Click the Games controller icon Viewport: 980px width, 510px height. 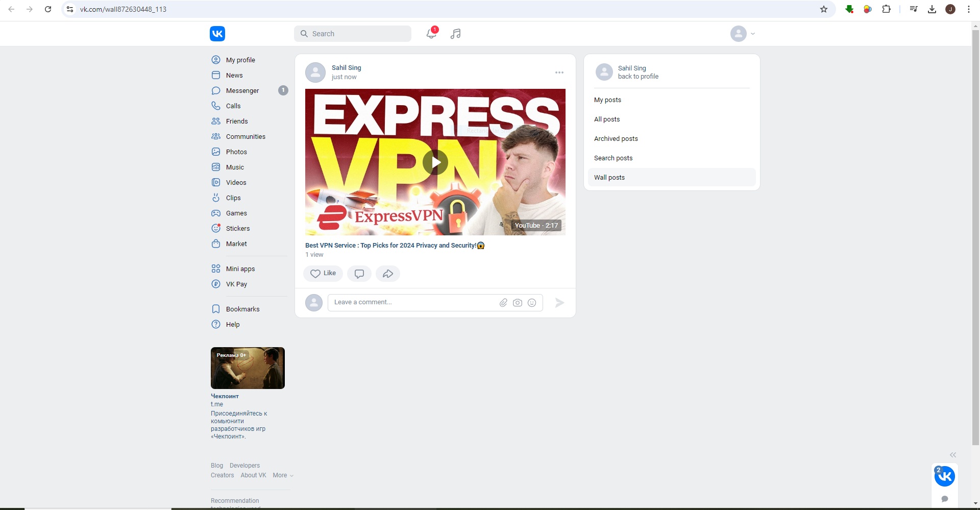216,213
